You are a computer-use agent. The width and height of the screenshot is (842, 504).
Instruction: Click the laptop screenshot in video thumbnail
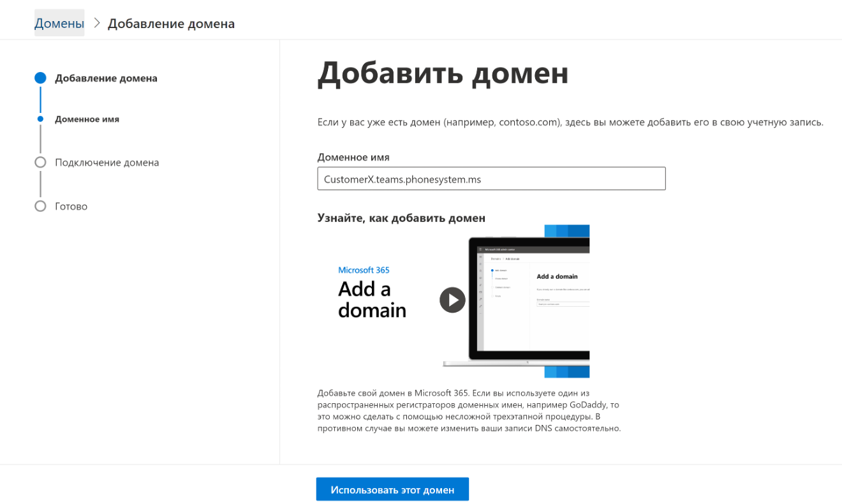coord(536,300)
